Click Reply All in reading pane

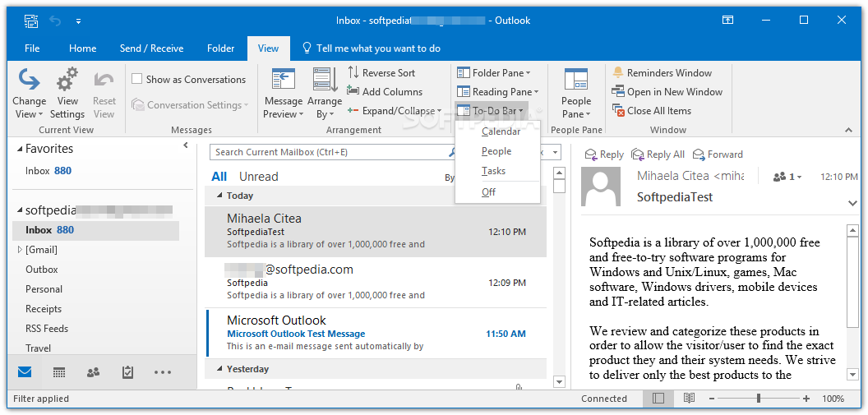pyautogui.click(x=658, y=154)
